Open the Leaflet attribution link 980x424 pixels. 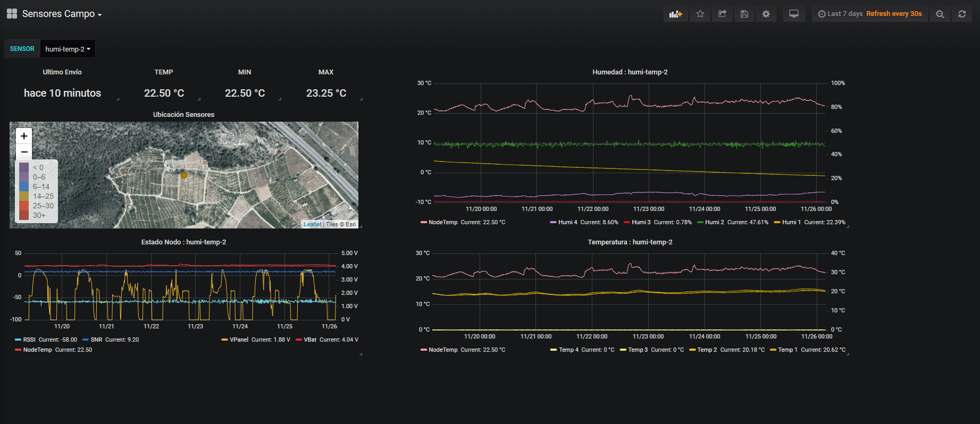[312, 224]
